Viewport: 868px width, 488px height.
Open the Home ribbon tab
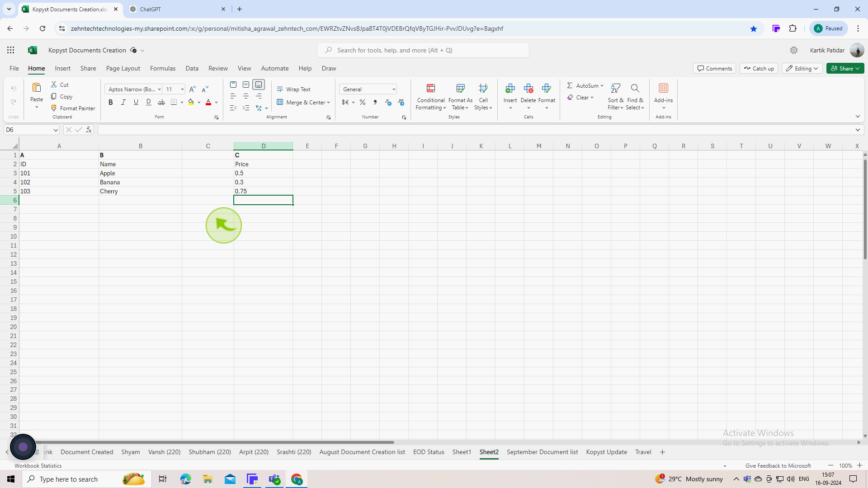[x=36, y=68]
